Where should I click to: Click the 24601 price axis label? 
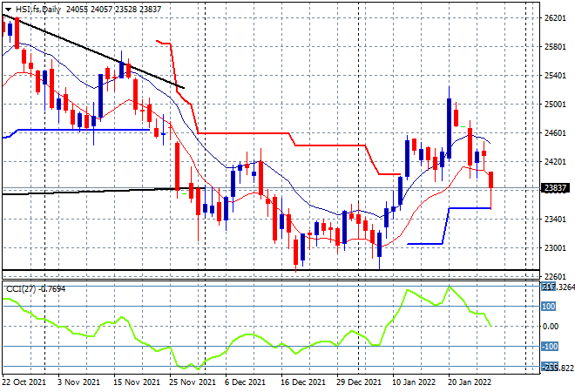click(555, 132)
